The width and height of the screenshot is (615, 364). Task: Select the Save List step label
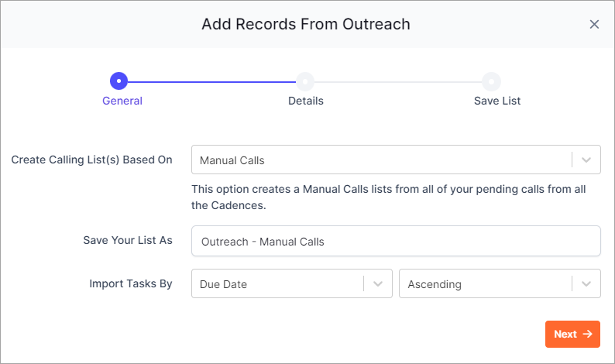pos(497,101)
